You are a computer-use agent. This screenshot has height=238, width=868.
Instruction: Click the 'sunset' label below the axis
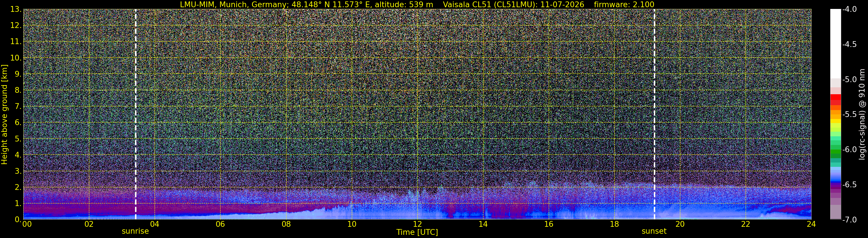(x=654, y=231)
